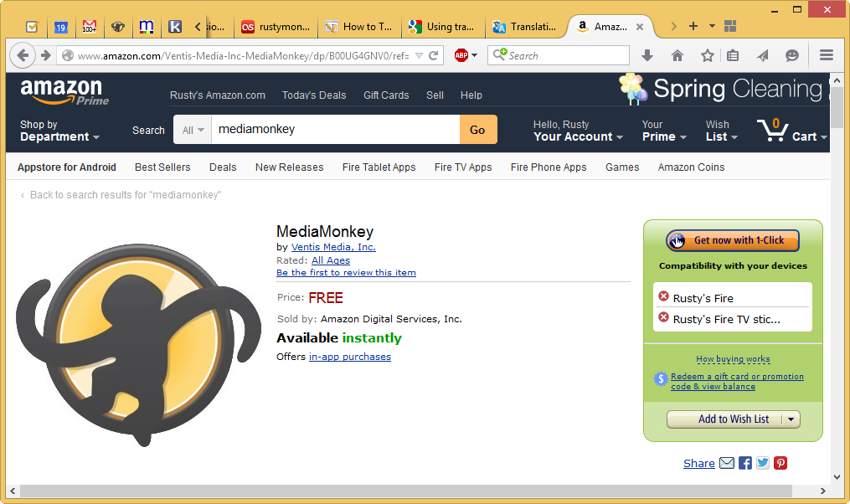
Task: Click the Amazon search text field
Action: [x=335, y=130]
